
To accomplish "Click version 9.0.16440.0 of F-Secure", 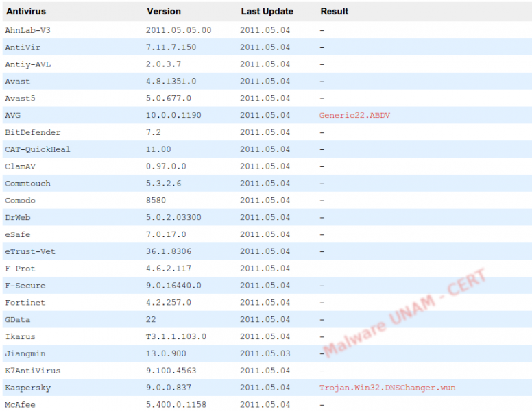I will click(173, 286).
